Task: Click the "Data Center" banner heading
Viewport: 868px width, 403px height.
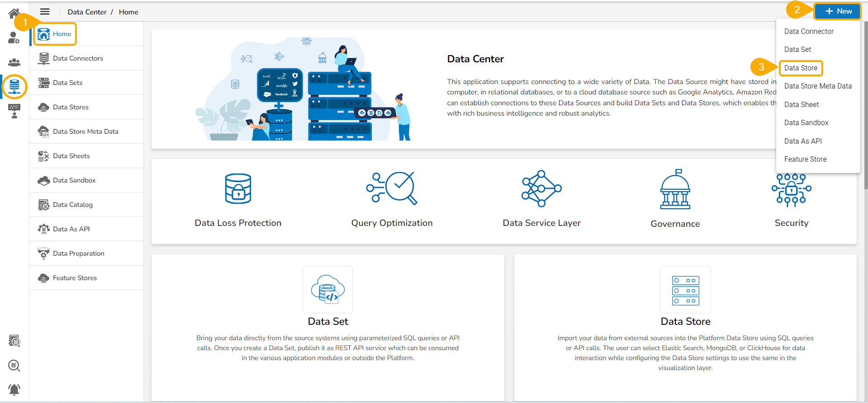Action: (x=475, y=59)
